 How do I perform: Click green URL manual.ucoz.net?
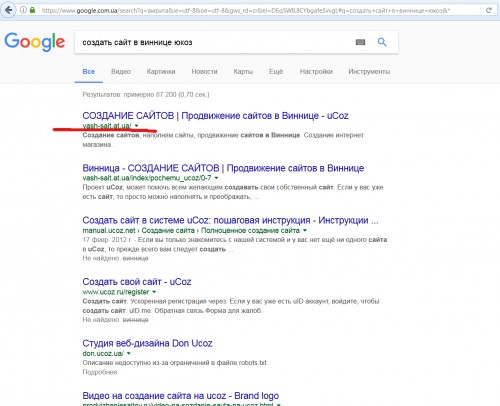click(x=109, y=230)
